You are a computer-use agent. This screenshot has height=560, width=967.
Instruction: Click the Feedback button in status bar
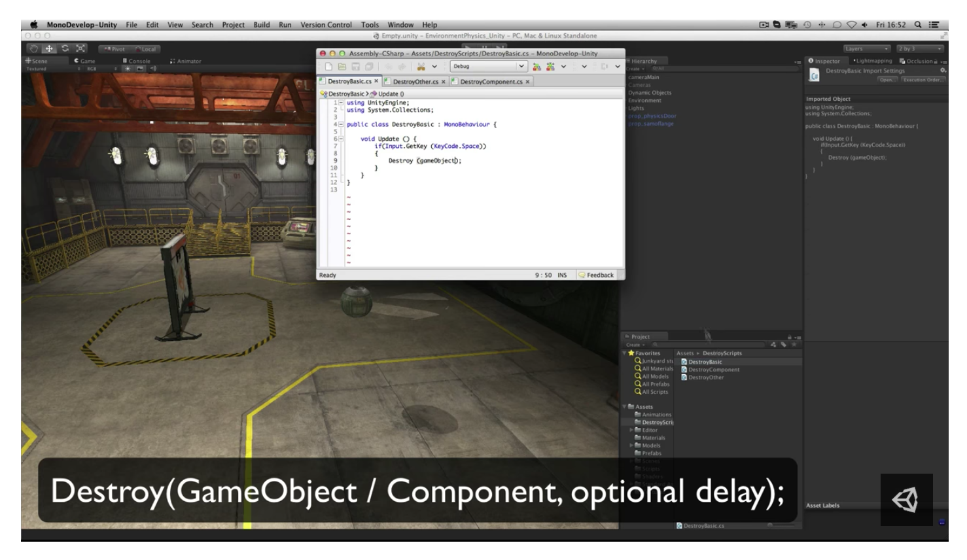596,275
